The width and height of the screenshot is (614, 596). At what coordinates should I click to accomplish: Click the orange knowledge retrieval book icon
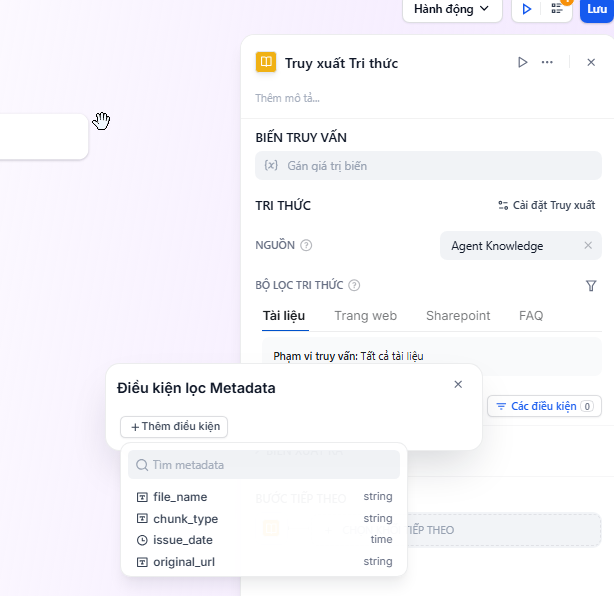coord(266,62)
